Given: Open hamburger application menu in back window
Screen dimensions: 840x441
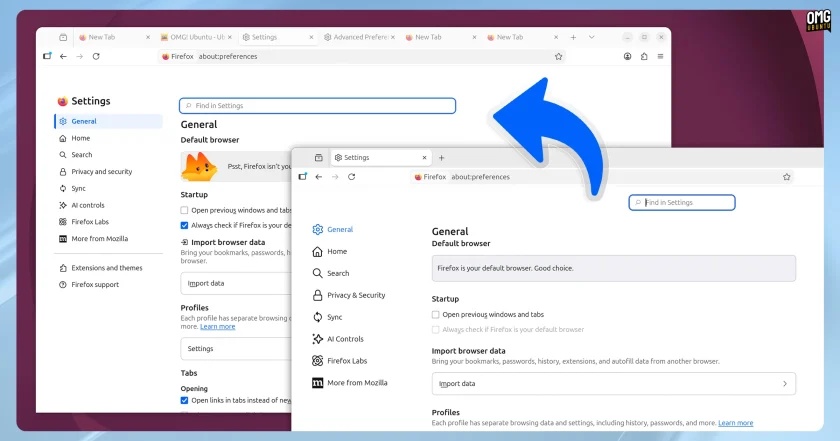Looking at the screenshot, I should (661, 56).
